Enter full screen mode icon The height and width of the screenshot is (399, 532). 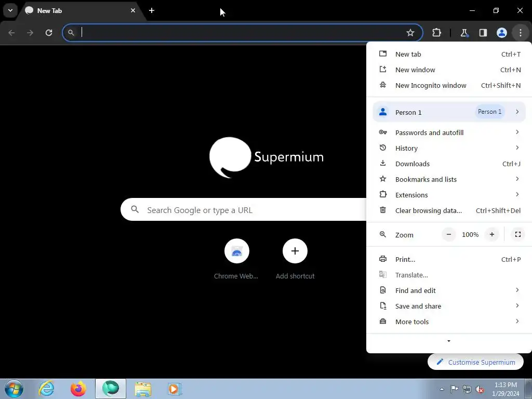[x=518, y=234]
